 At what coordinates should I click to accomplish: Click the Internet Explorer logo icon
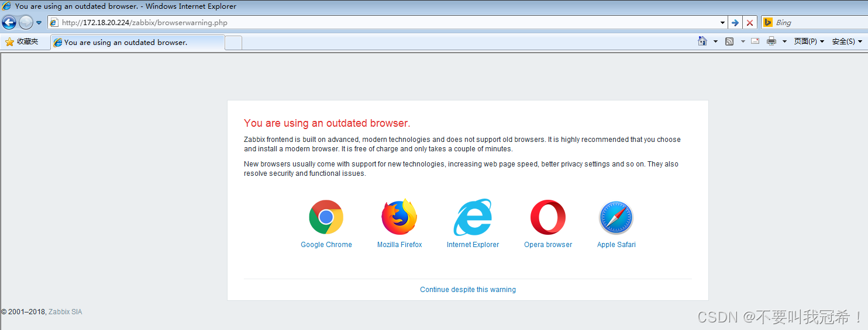pos(473,217)
